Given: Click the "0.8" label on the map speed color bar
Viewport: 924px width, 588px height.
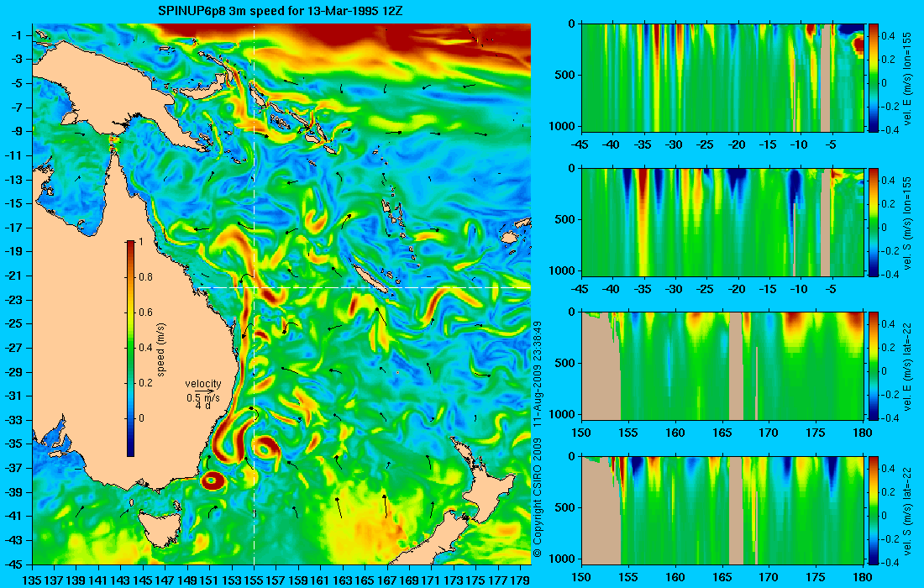Looking at the screenshot, I should click(145, 277).
